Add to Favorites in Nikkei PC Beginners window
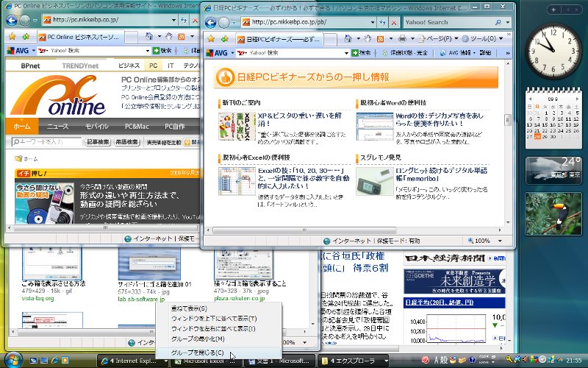Viewport: 588px width, 368px height. tap(225, 39)
